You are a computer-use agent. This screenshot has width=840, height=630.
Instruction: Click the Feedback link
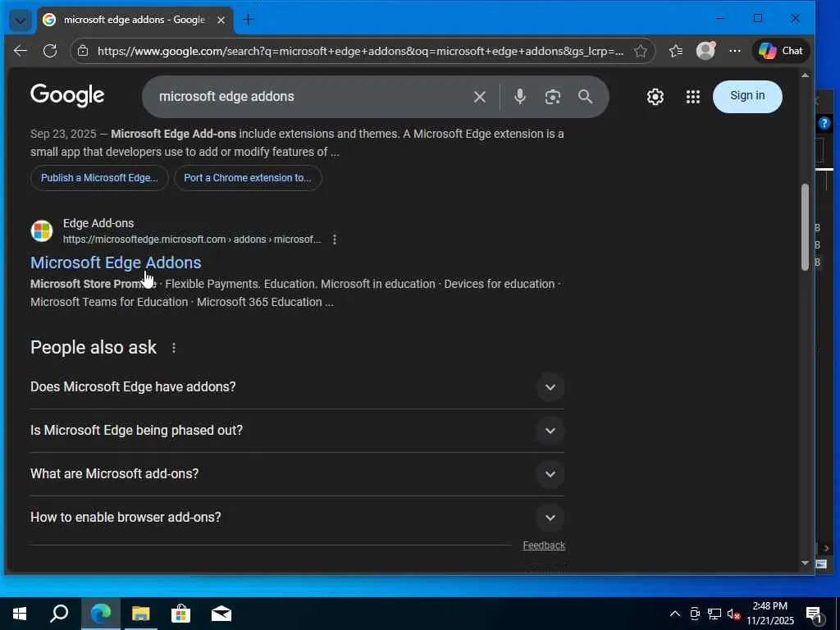click(544, 546)
